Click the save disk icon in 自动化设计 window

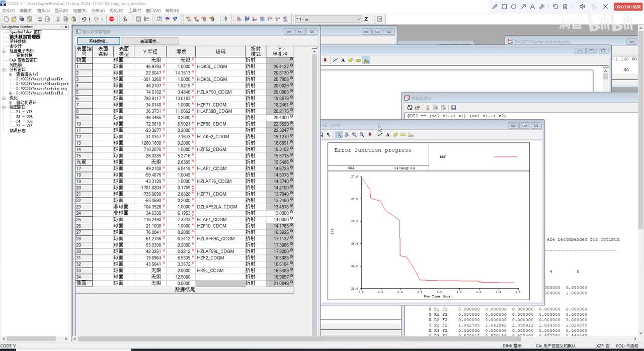[x=453, y=108]
